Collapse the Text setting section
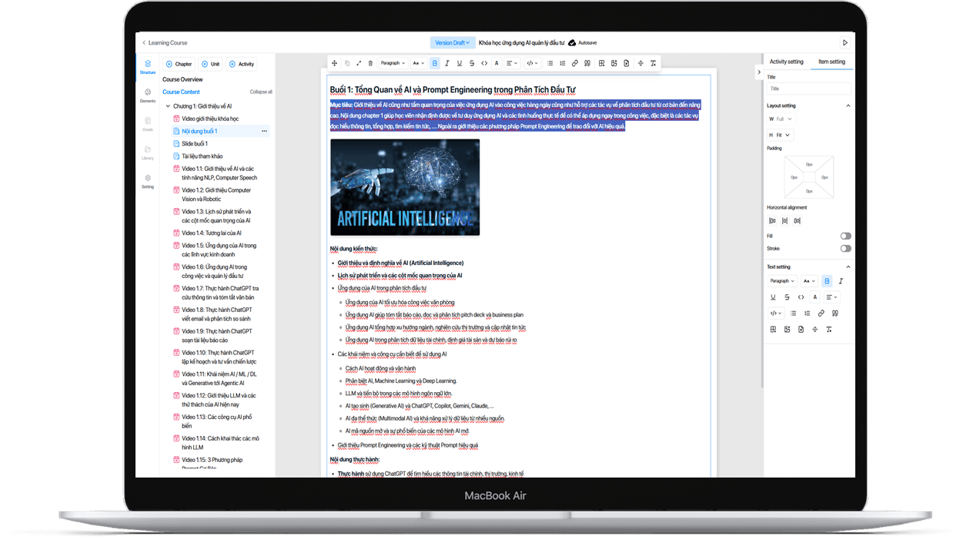 point(848,267)
